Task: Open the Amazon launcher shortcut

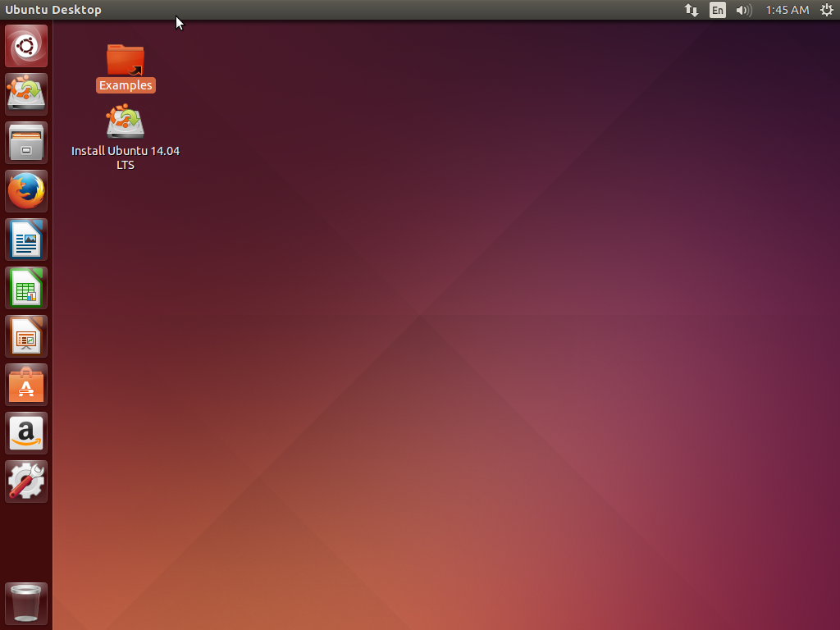Action: tap(26, 433)
